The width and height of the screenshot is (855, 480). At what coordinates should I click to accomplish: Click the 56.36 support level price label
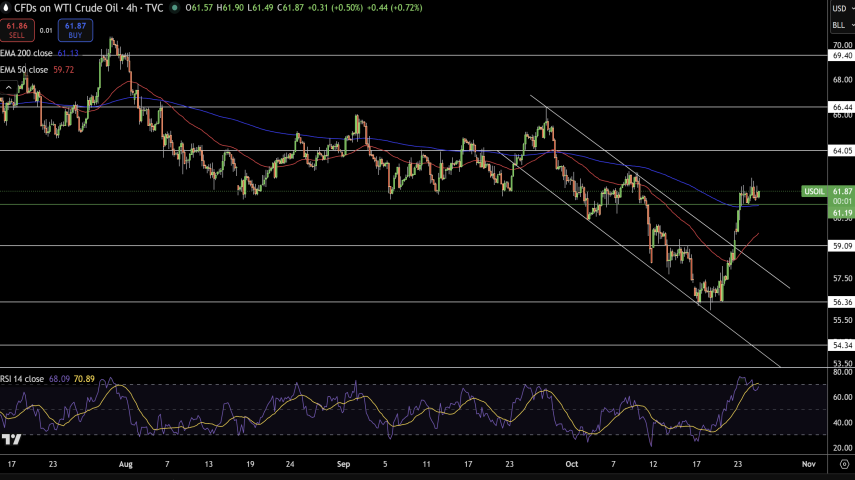841,302
